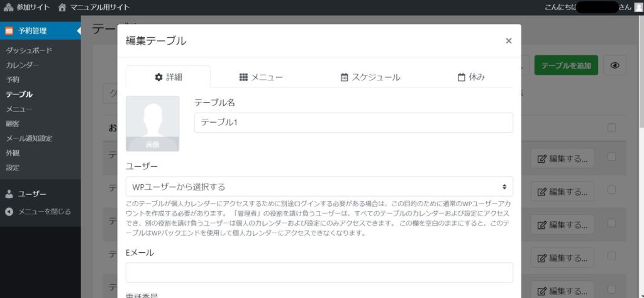Toggle the eye visibility button
Screen dimensions: 644x298
(x=614, y=65)
